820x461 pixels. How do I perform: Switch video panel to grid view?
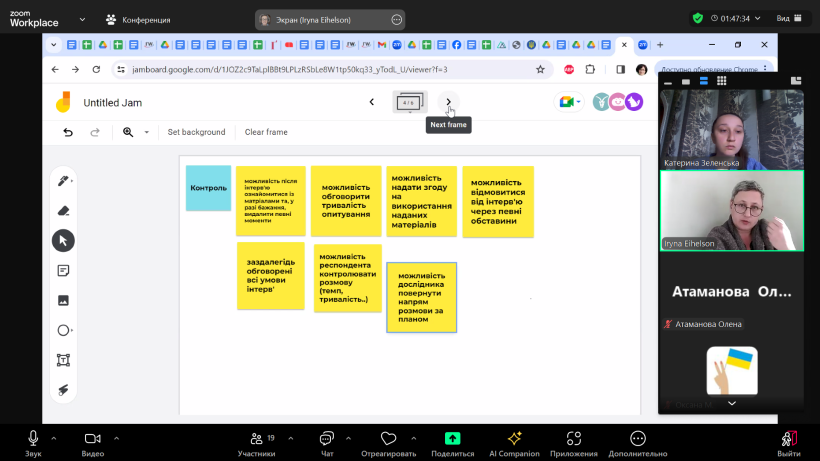coord(722,80)
